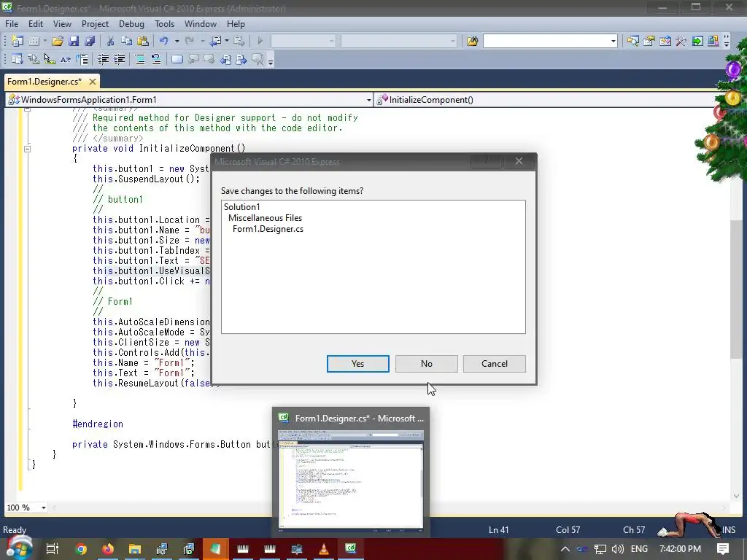Click the Copy toolbar icon
The image size is (747, 560).
(126, 41)
